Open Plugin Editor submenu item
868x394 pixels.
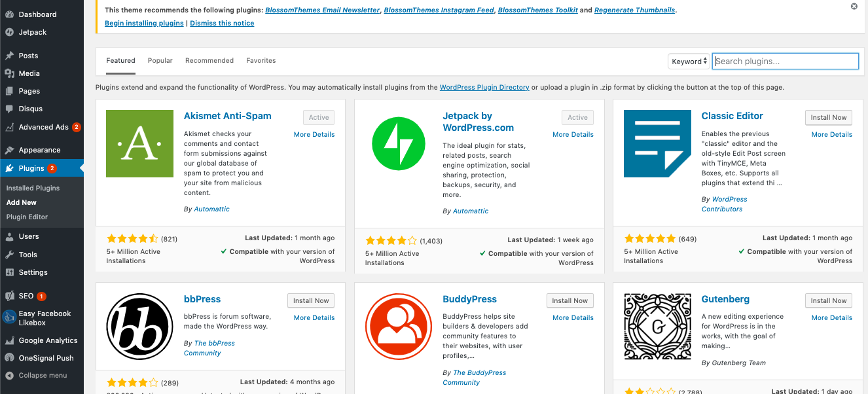pyautogui.click(x=27, y=217)
